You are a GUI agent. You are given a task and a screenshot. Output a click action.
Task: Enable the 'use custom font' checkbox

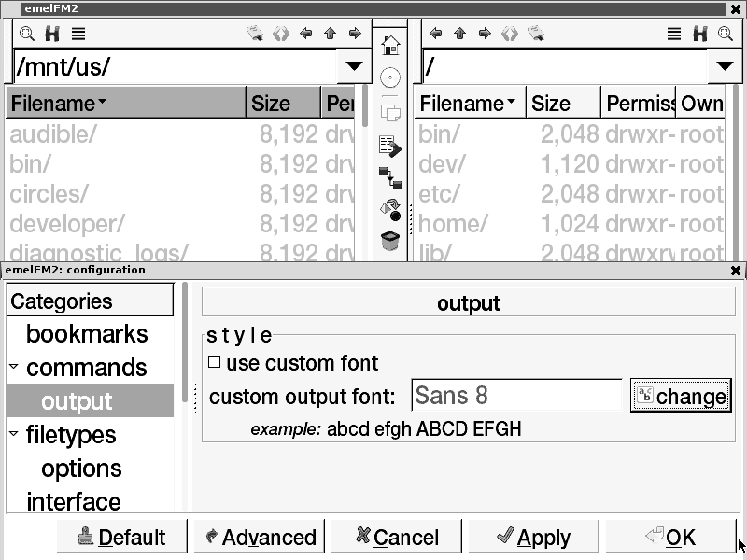[x=215, y=362]
